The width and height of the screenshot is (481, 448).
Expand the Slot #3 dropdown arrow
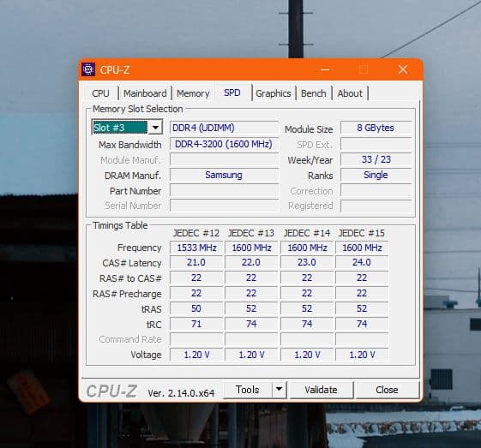155,127
